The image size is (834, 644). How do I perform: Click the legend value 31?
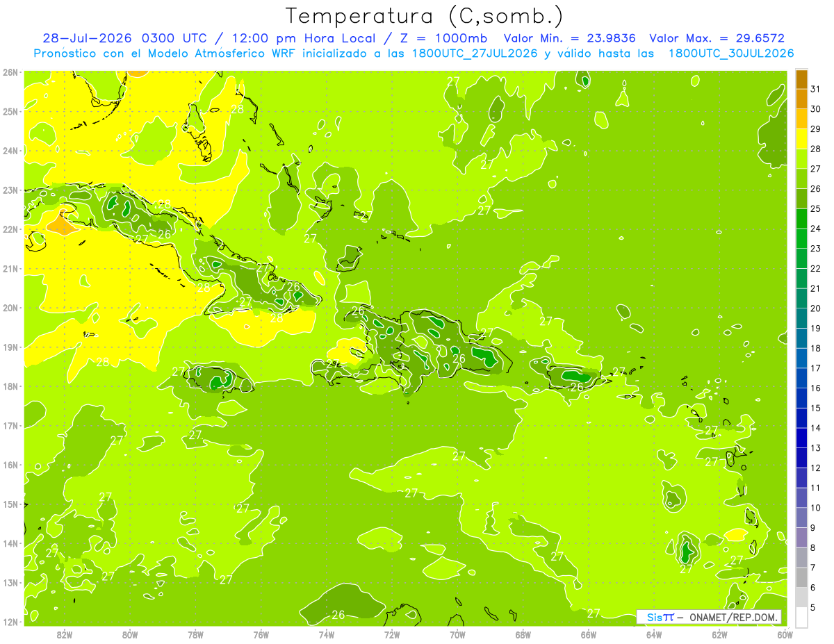click(815, 89)
